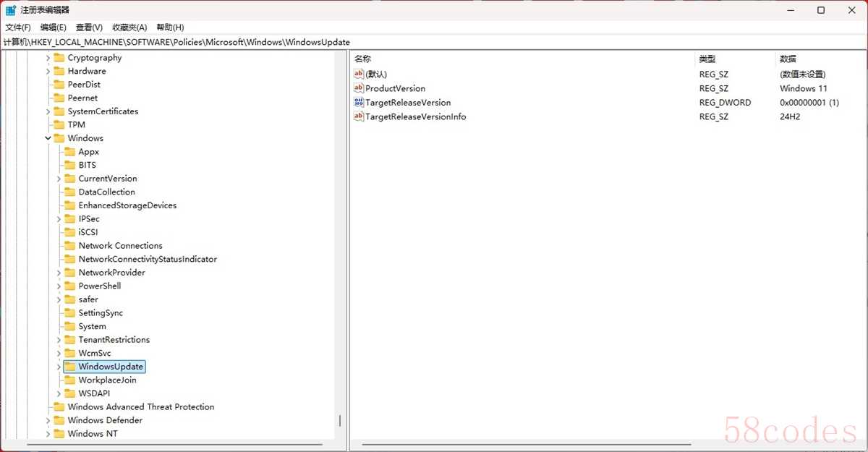Viewport: 868px width, 452px height.
Task: Expand the SystemCertificates key
Action: coord(48,111)
